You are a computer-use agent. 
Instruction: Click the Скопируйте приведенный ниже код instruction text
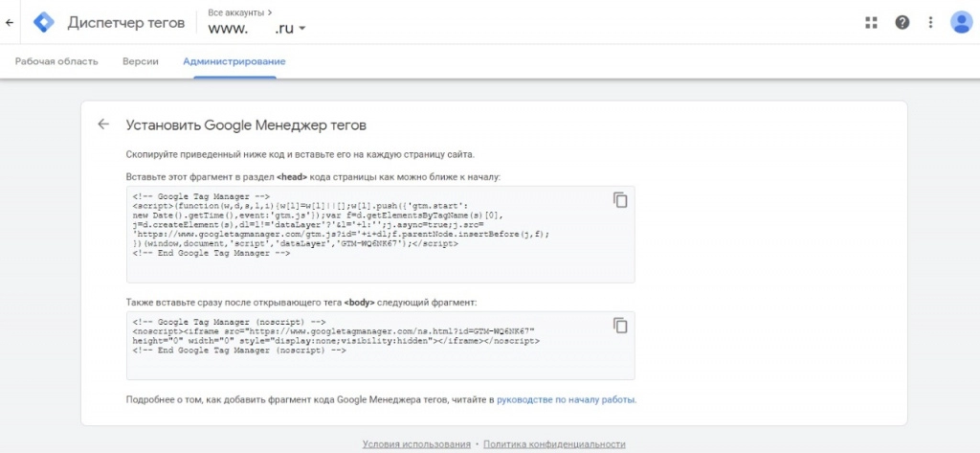pyautogui.click(x=301, y=154)
